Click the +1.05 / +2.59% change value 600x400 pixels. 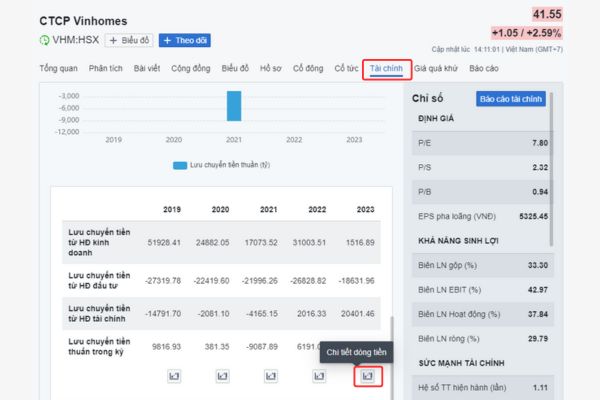click(527, 33)
